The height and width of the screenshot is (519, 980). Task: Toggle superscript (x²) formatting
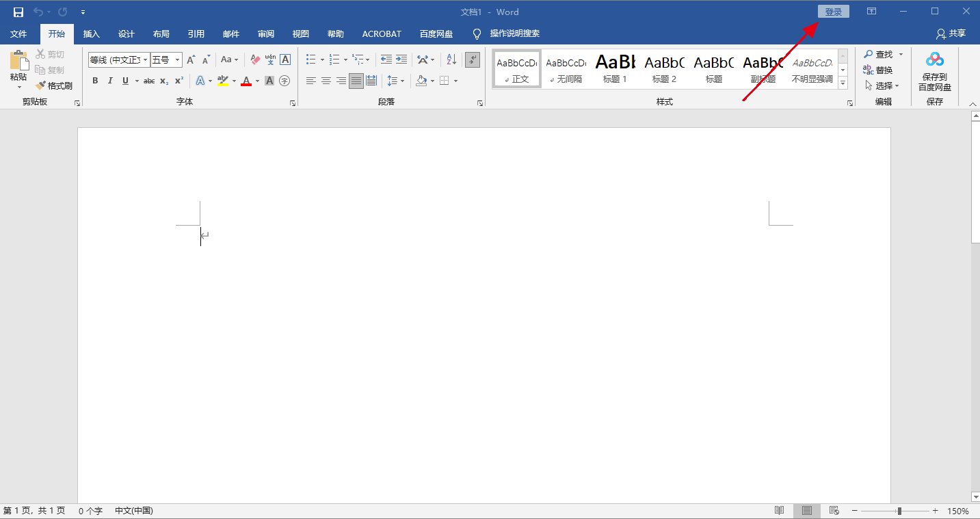(178, 81)
